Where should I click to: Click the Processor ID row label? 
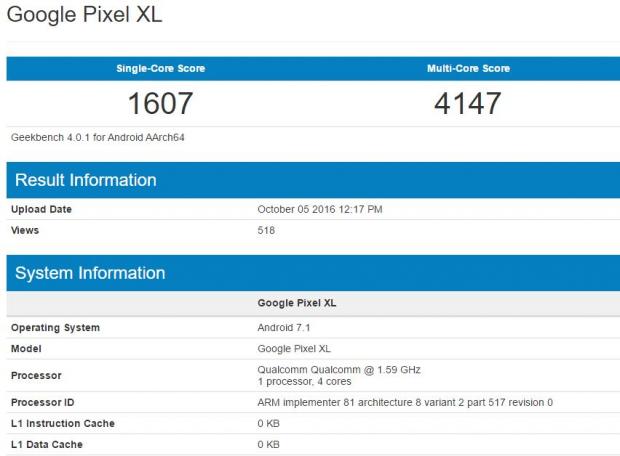[44, 402]
